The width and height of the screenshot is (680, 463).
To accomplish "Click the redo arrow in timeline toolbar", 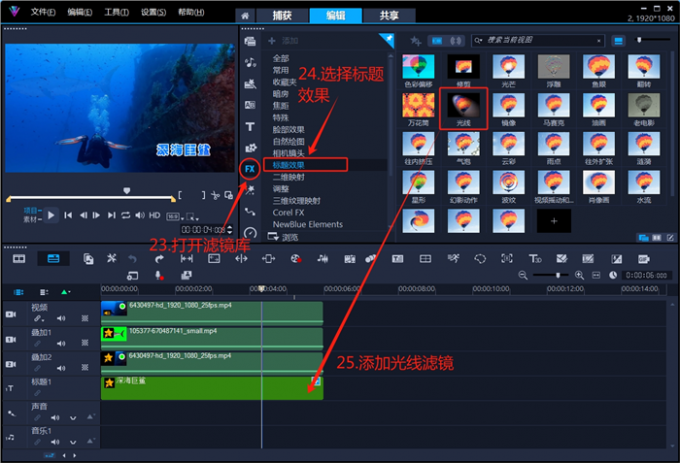I will (159, 259).
